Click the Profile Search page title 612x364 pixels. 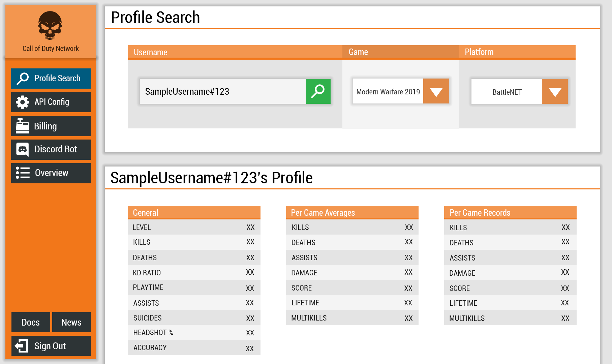pos(155,17)
